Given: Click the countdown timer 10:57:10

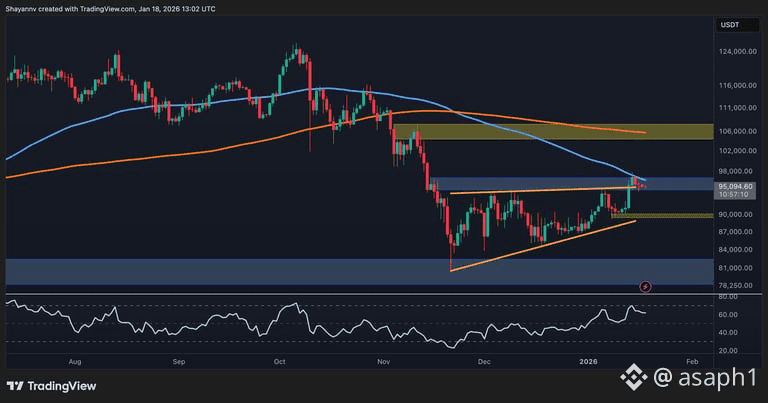Looking at the screenshot, I should [x=734, y=194].
